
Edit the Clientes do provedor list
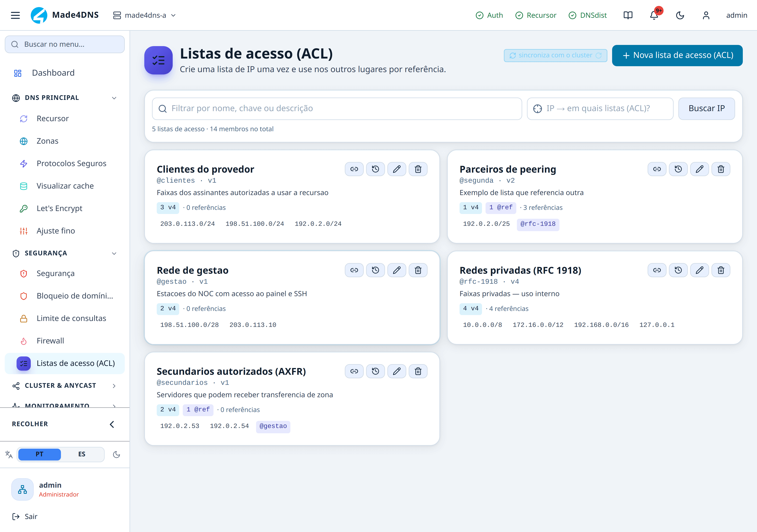(397, 169)
